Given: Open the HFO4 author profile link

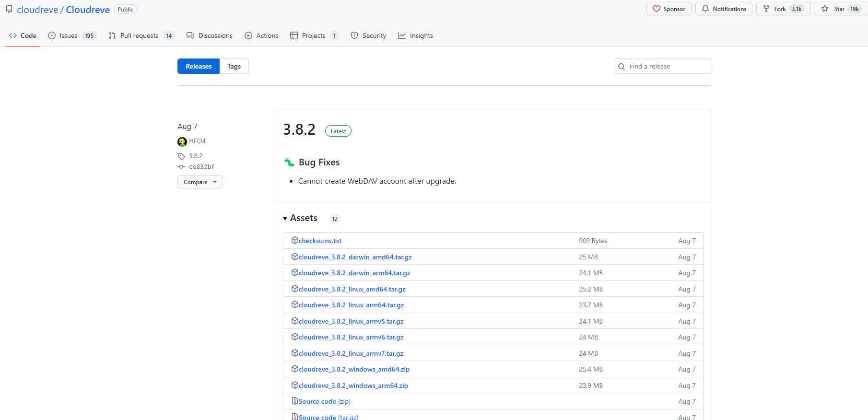Looking at the screenshot, I should [x=197, y=141].
